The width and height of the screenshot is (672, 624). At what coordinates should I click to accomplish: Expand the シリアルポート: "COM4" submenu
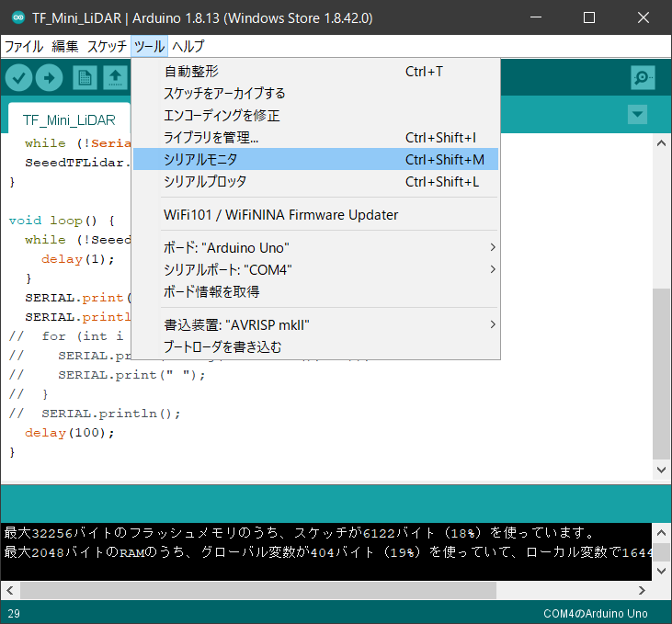pyautogui.click(x=317, y=269)
